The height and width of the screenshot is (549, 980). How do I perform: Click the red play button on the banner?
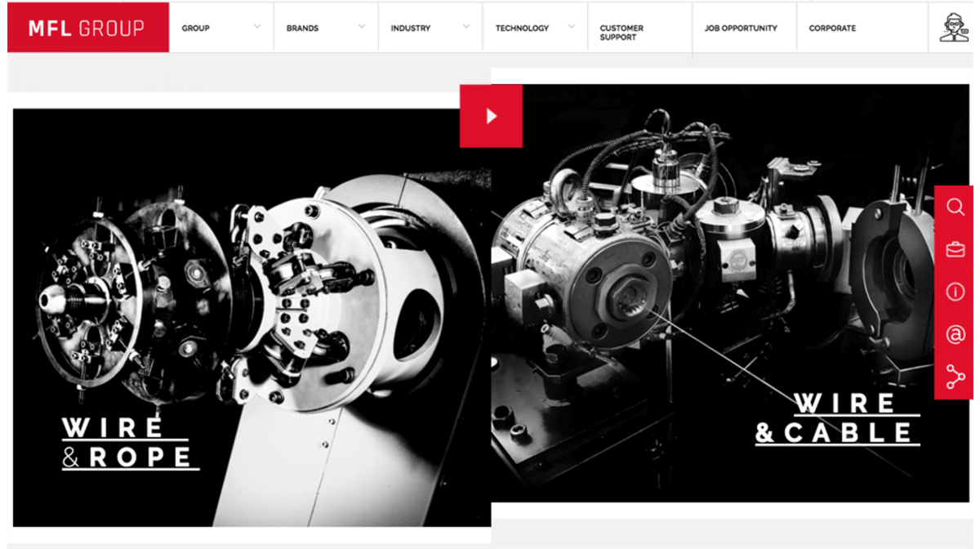(x=491, y=116)
